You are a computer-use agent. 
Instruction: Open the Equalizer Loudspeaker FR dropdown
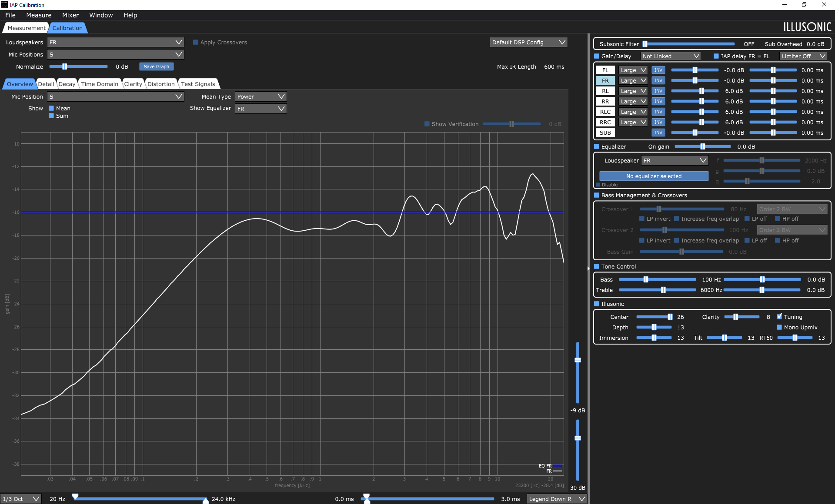(x=675, y=160)
